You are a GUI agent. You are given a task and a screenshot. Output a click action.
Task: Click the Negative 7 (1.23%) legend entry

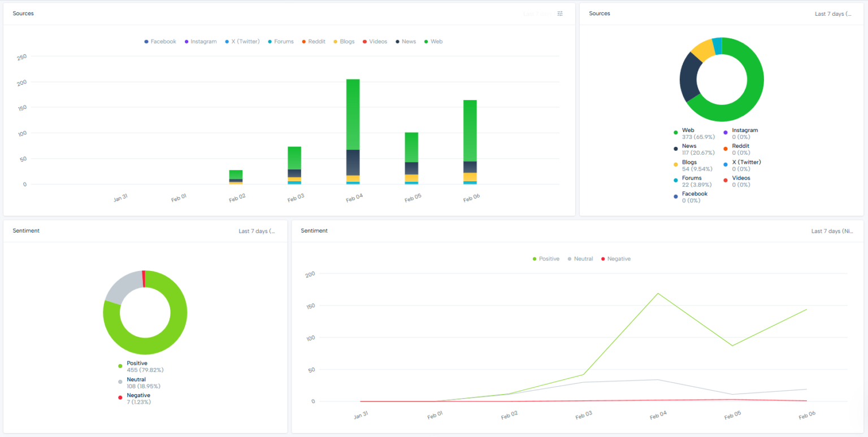(x=138, y=398)
